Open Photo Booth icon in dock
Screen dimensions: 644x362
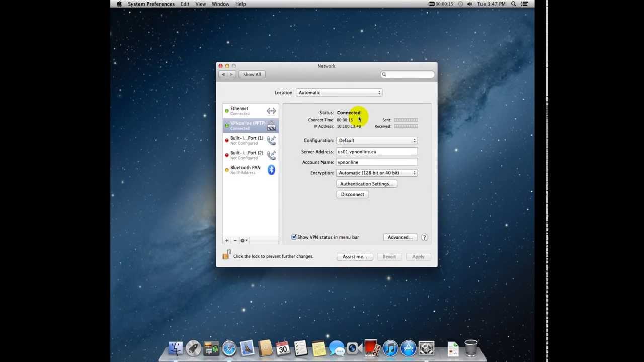pos(372,348)
